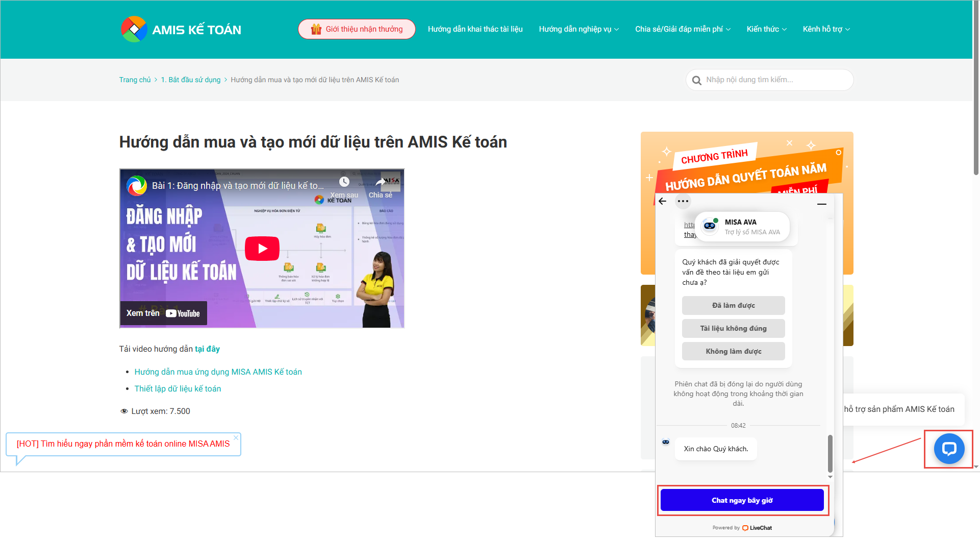Click the search magnifier icon
980x539 pixels.
coord(696,80)
